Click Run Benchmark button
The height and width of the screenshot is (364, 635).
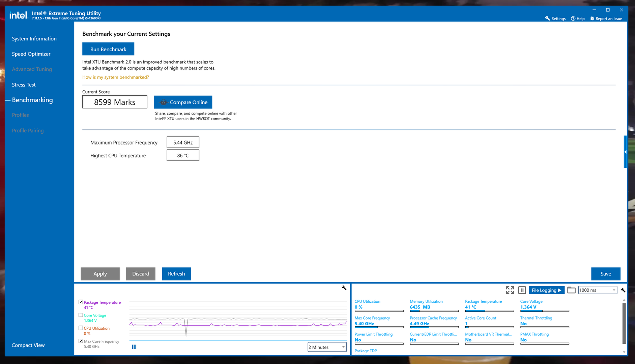tap(108, 49)
